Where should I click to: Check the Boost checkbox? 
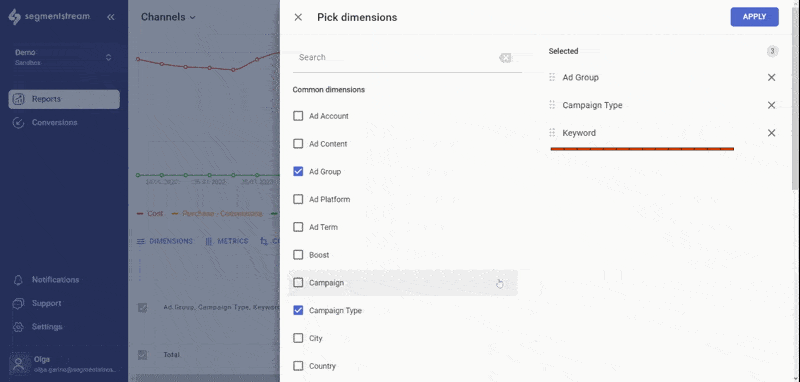298,255
